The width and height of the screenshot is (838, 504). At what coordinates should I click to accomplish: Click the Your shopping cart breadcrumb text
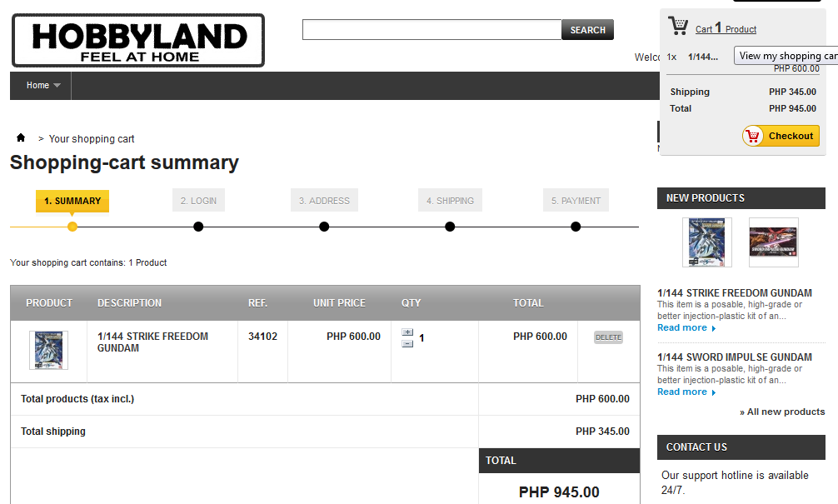(x=92, y=139)
